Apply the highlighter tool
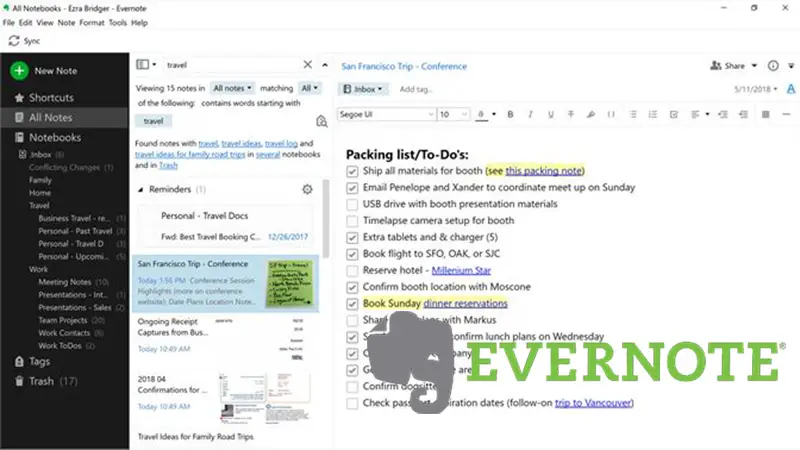This screenshot has height=450, width=800. click(591, 114)
